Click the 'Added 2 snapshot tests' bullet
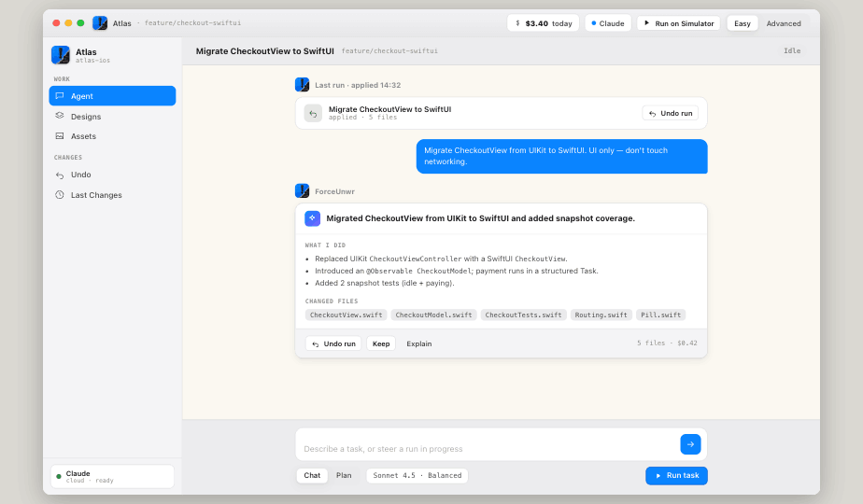863x504 pixels. pyautogui.click(x=384, y=283)
